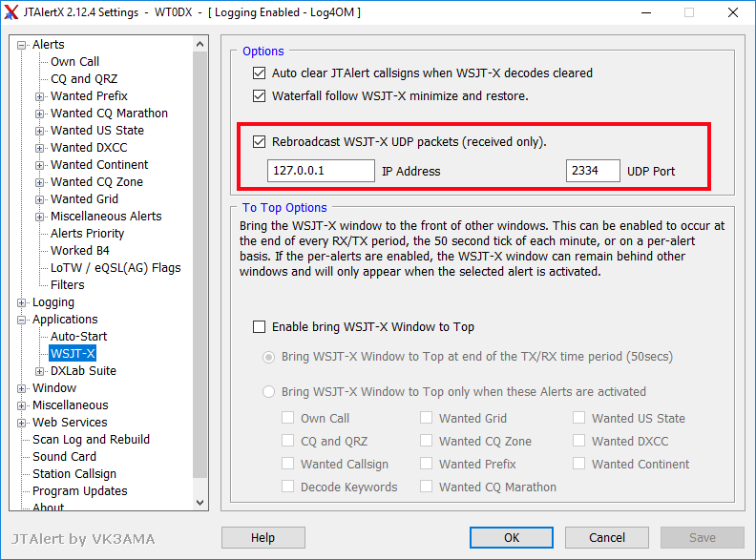Select LoTW / eQSL(AG) Flags item
Image resolution: width=756 pixels, height=560 pixels.
(115, 268)
